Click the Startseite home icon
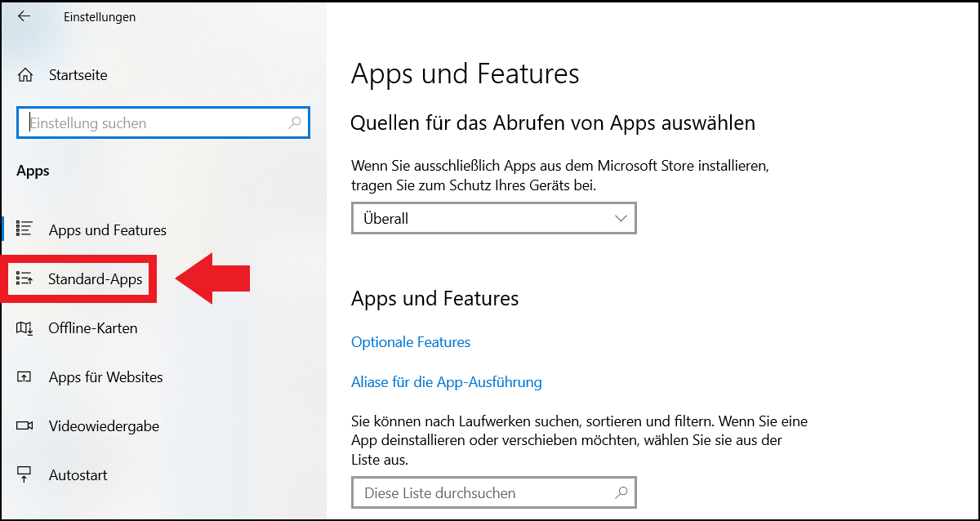The width and height of the screenshot is (980, 521). click(24, 75)
